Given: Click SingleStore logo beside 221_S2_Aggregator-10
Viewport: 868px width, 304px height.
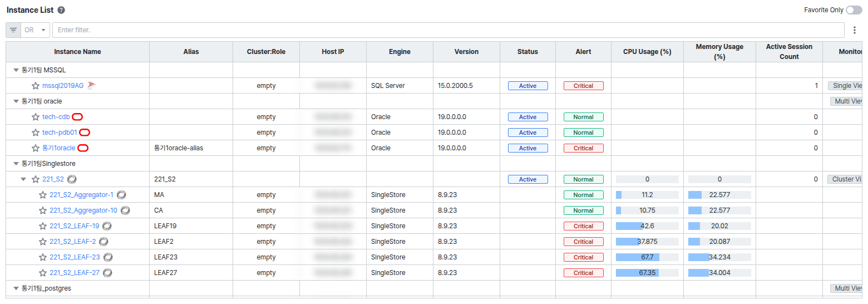Looking at the screenshot, I should point(125,210).
